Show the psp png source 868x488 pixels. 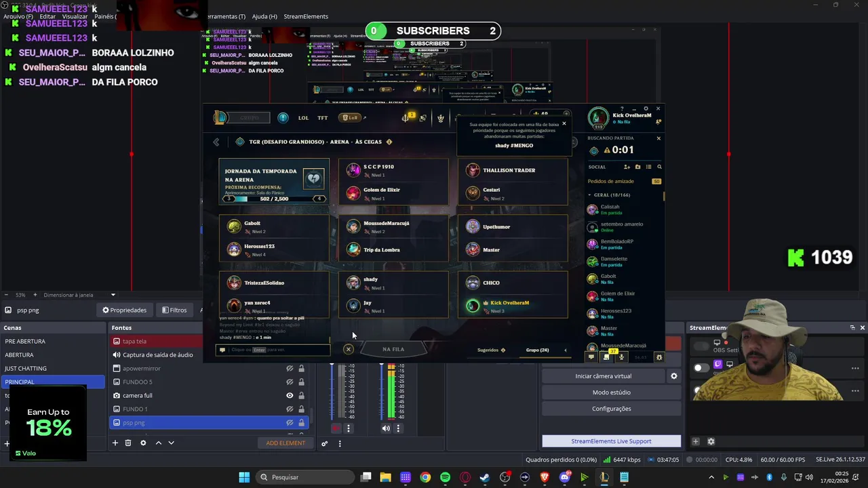tap(290, 422)
